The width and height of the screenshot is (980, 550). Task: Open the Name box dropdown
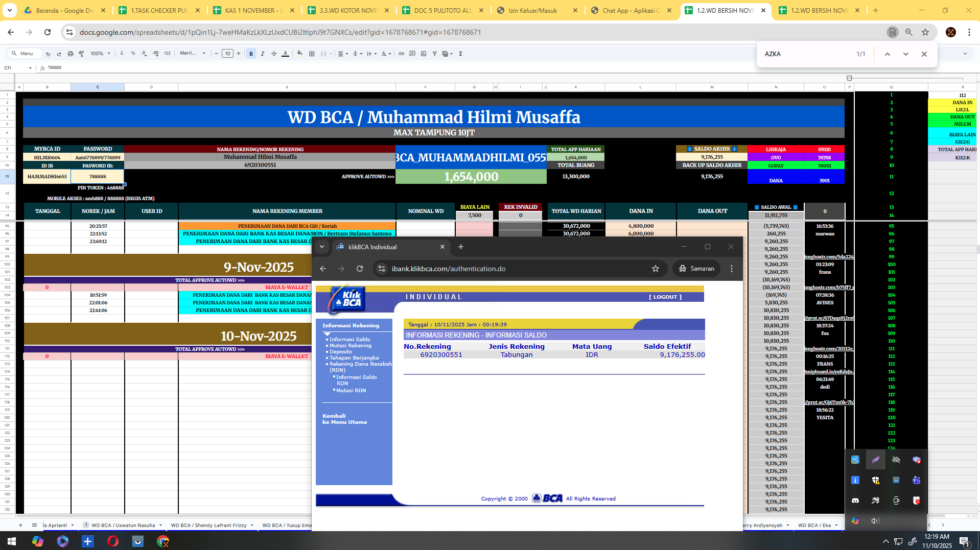coord(30,68)
